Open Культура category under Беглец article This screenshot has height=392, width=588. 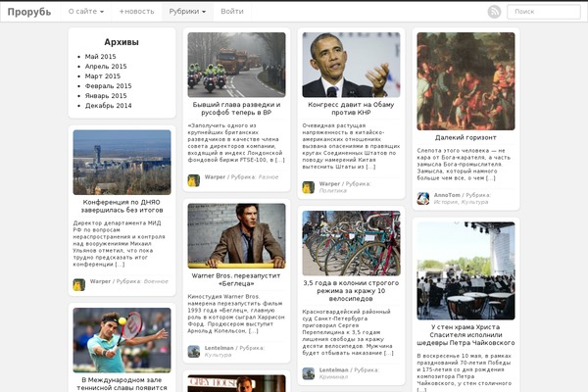[x=218, y=355]
